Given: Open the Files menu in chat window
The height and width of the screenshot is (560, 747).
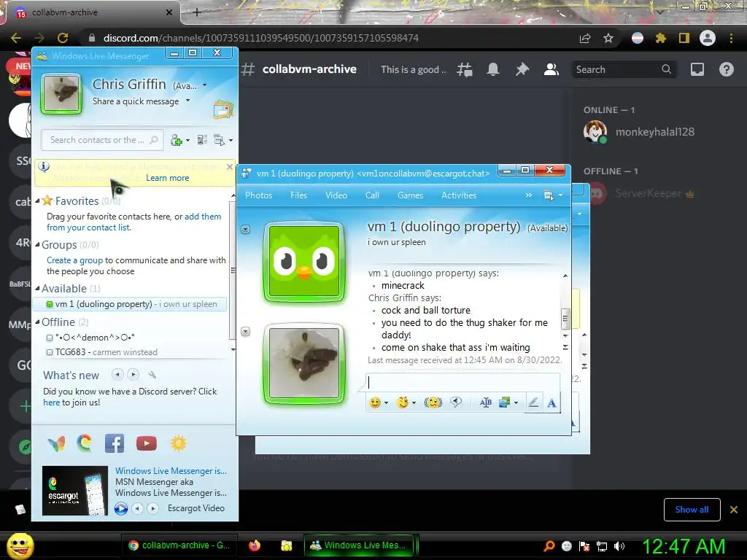Looking at the screenshot, I should click(298, 195).
